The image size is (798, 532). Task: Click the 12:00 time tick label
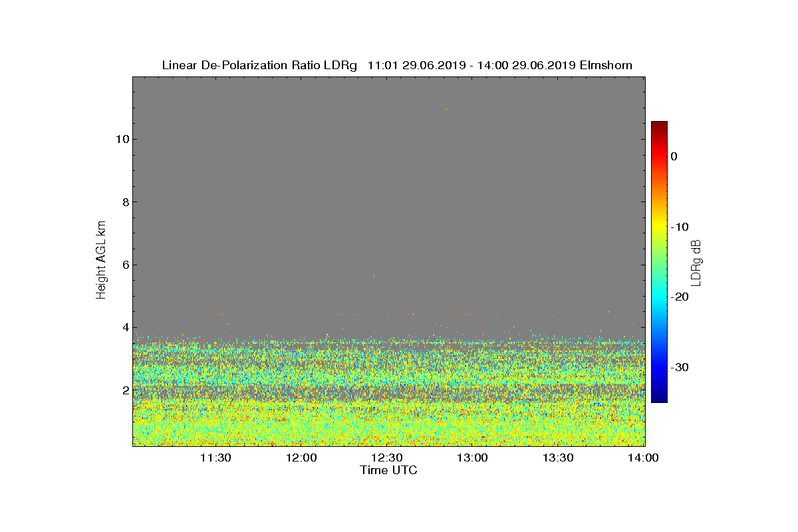(301, 458)
